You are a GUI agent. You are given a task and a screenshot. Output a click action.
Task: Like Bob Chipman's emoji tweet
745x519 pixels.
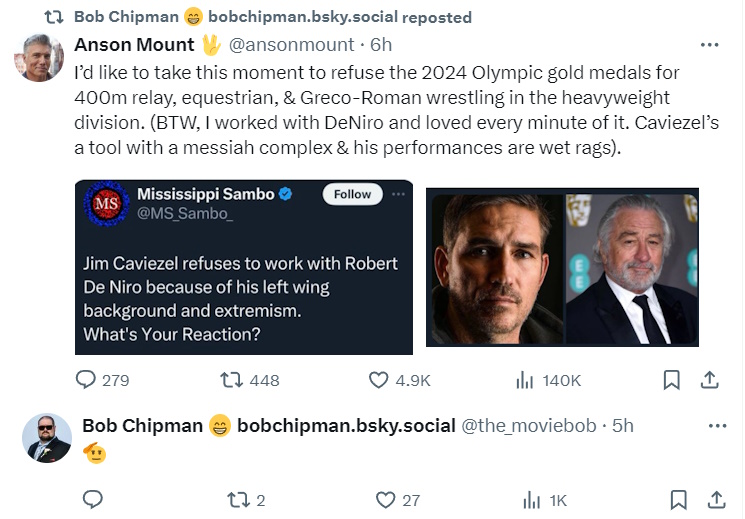(x=385, y=500)
